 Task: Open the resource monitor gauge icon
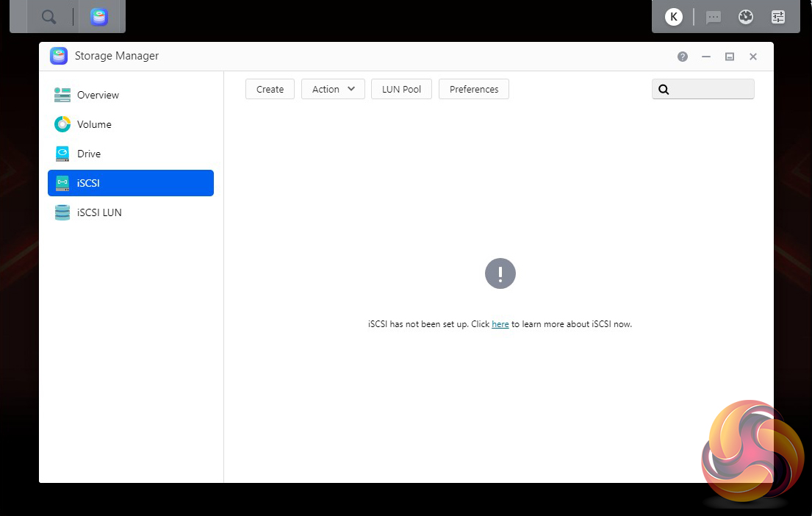tap(745, 17)
